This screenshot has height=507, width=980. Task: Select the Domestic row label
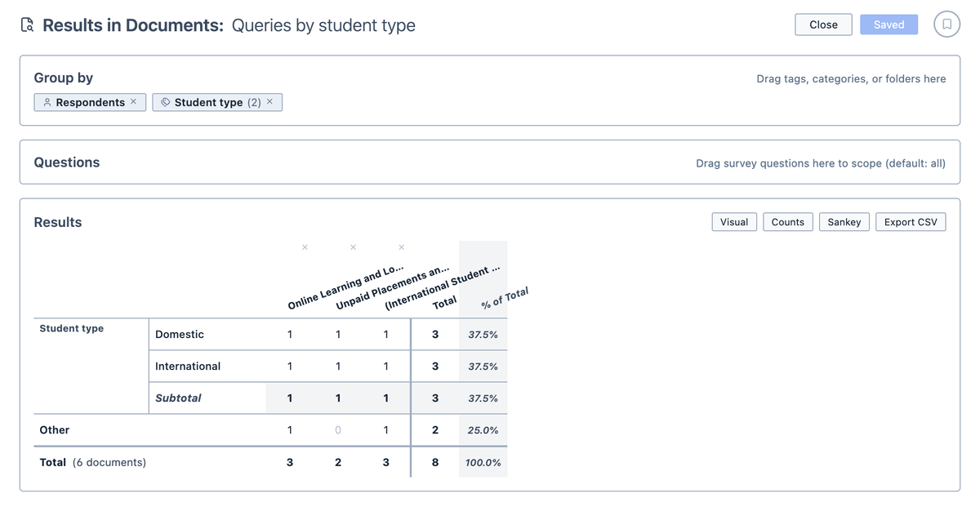180,334
